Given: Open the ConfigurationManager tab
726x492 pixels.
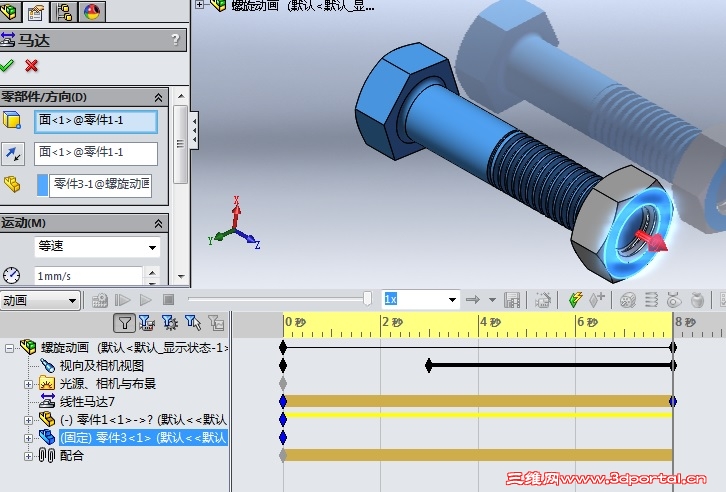Looking at the screenshot, I should 63,12.
